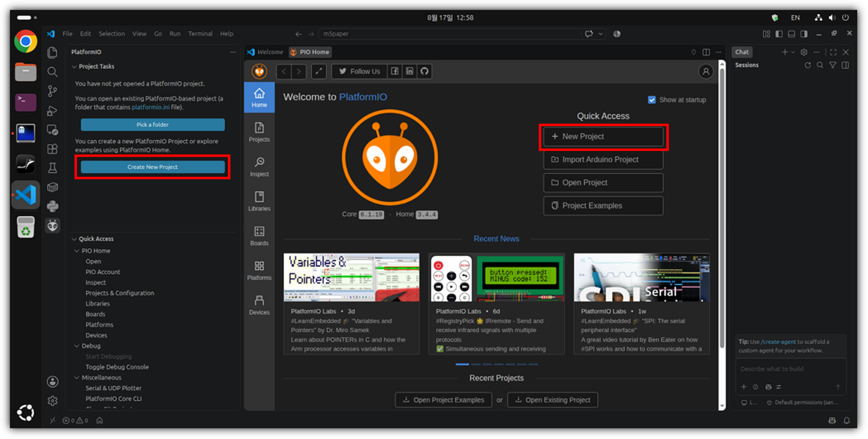The width and height of the screenshot is (868, 439).
Task: Open PlatformIO Facebook page icon
Action: (395, 72)
